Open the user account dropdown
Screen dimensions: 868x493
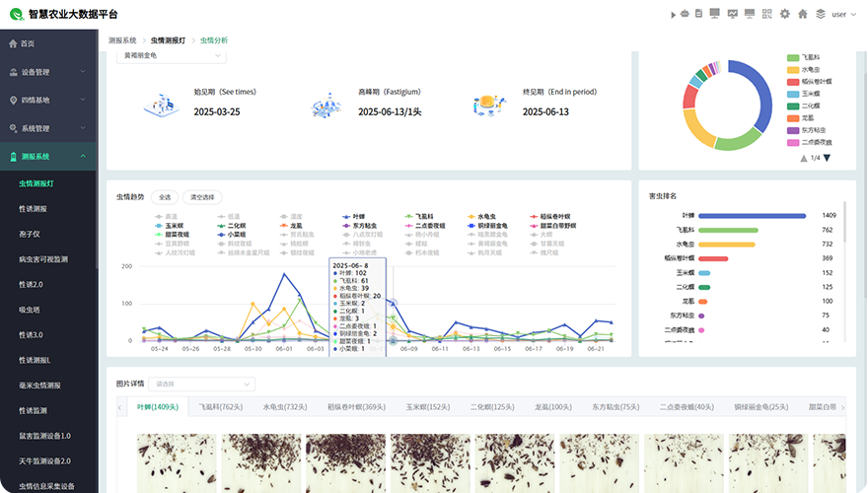(x=843, y=14)
